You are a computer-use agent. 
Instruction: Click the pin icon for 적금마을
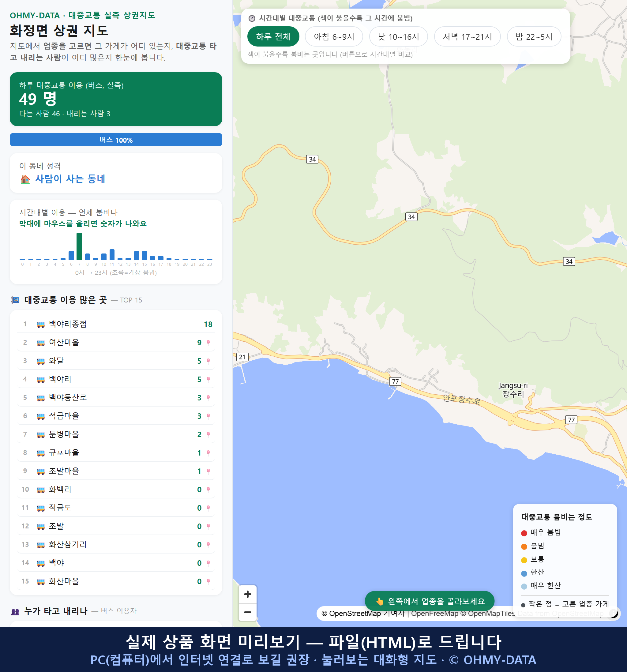[208, 416]
